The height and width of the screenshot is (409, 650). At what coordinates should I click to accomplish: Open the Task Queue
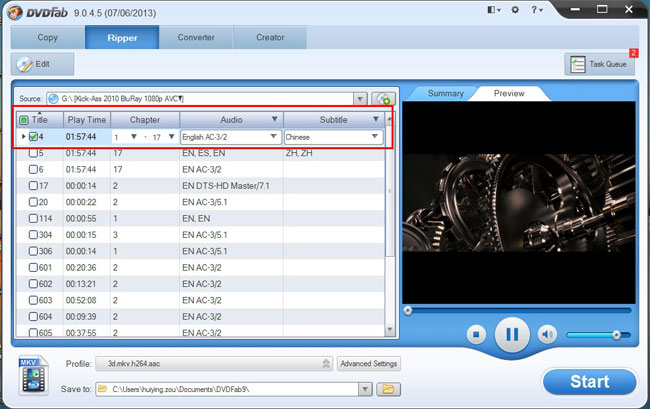[599, 64]
